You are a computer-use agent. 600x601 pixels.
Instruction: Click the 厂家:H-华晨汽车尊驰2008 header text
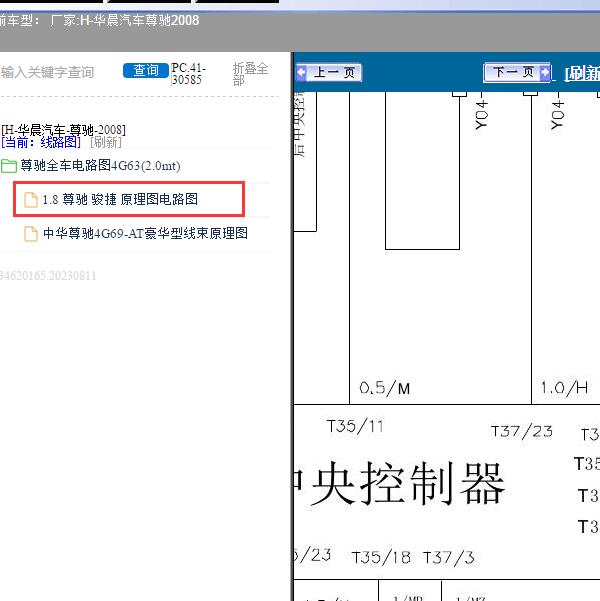[x=125, y=20]
